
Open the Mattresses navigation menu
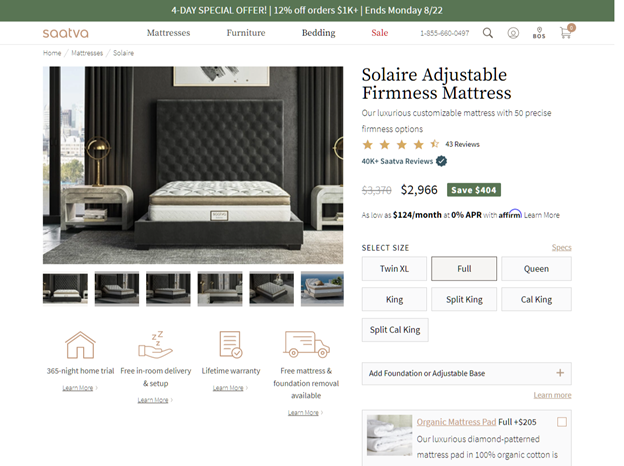168,33
